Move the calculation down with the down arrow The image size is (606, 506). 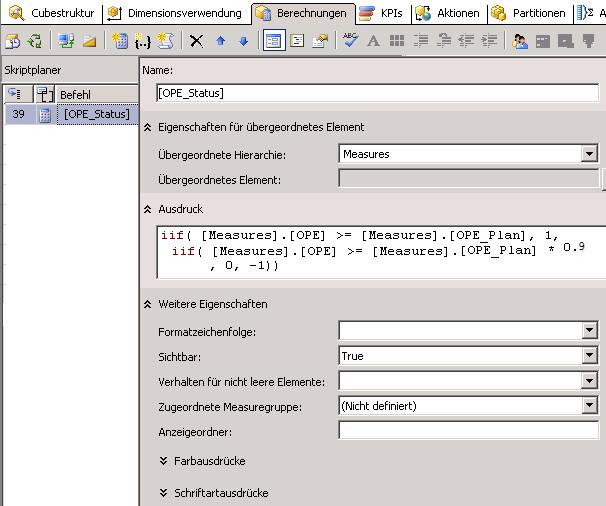point(242,41)
